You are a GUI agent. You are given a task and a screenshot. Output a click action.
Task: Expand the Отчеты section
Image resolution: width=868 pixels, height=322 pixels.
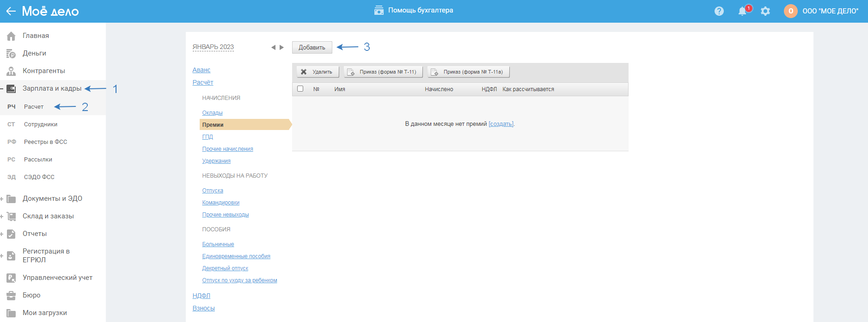[2, 234]
